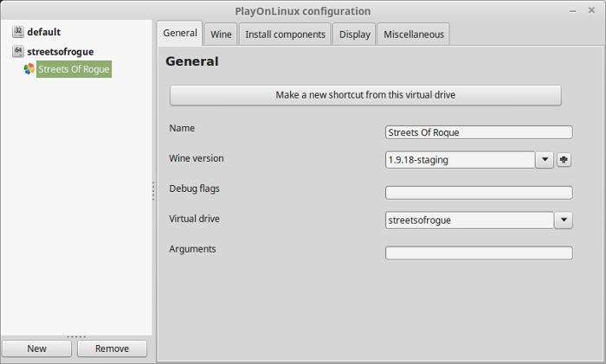This screenshot has width=606, height=364.
Task: Click the Debug flags input field
Action: (479, 193)
